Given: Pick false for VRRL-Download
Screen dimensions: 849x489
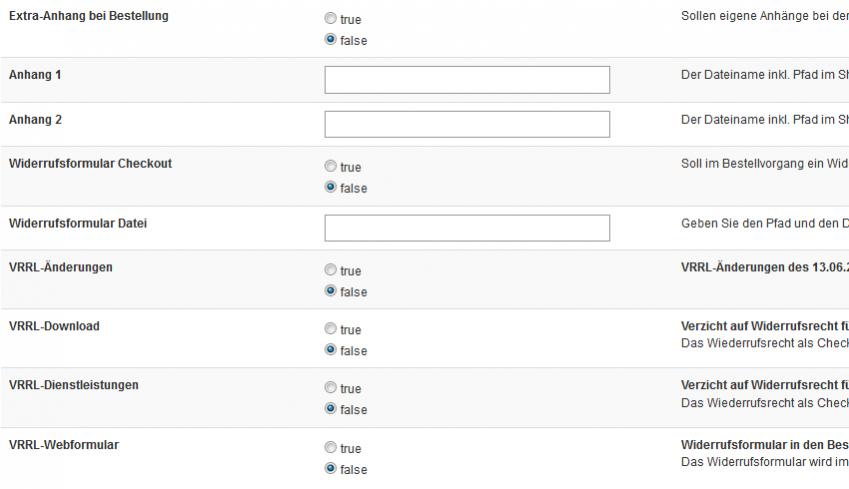Looking at the screenshot, I should point(331,351).
